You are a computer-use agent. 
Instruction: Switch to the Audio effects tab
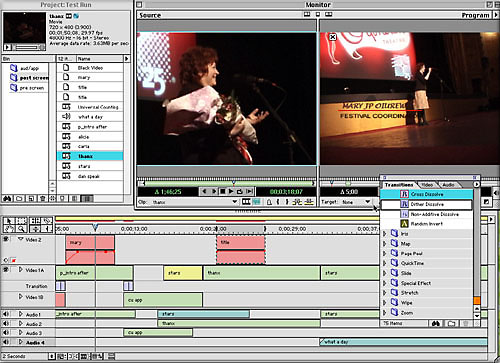click(448, 185)
